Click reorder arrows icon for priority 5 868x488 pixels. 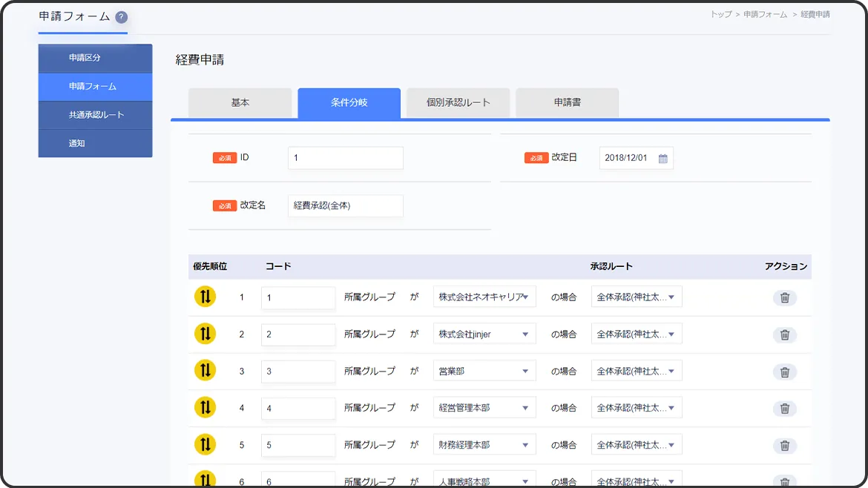point(205,445)
